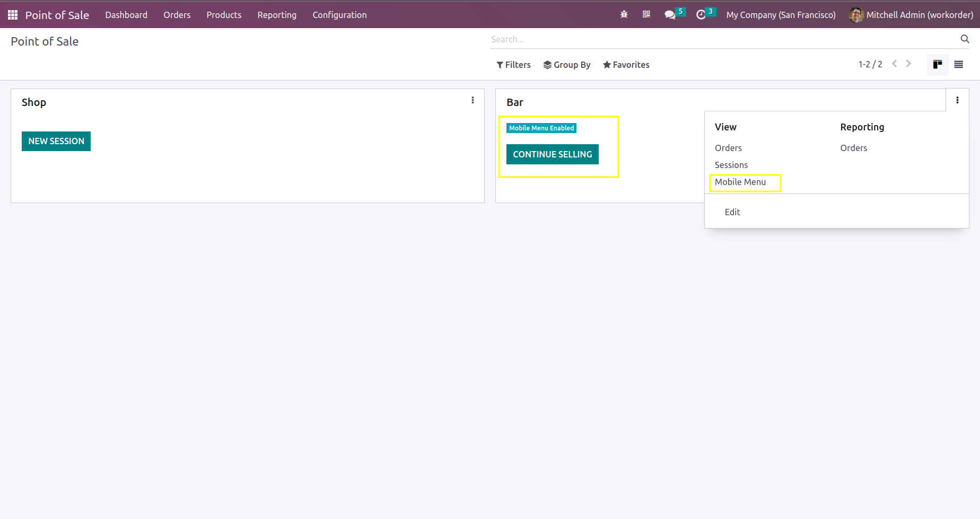Click the Mobile Menu Enabled badge
Screen dimensions: 980x519
click(541, 128)
